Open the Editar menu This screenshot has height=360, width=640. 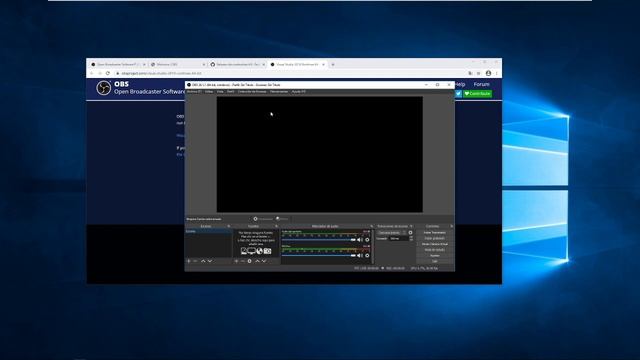[209, 92]
